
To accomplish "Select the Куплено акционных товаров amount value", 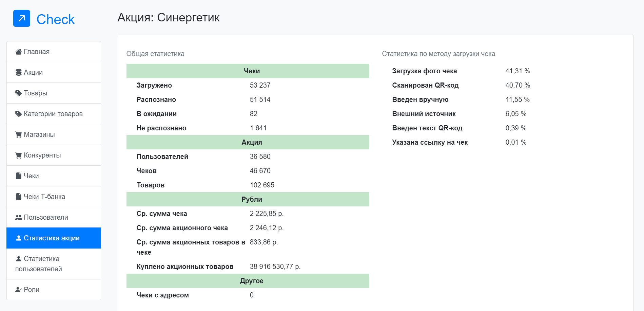I will 275,267.
